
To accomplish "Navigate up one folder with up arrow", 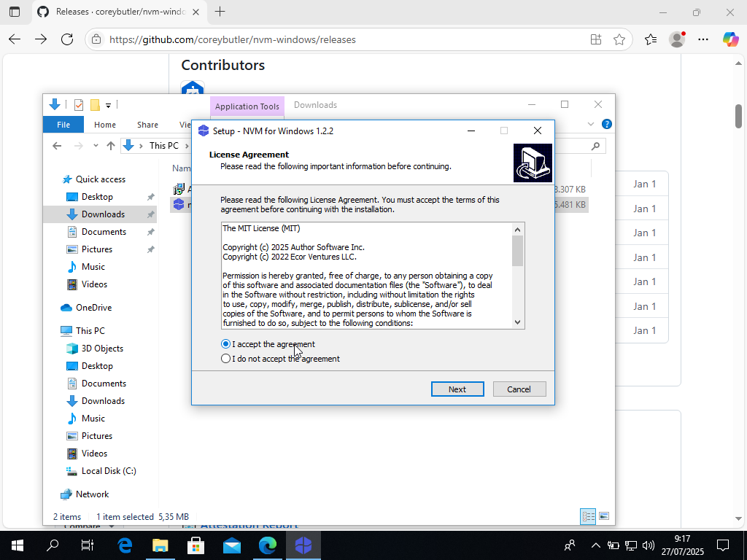I will tap(111, 146).
